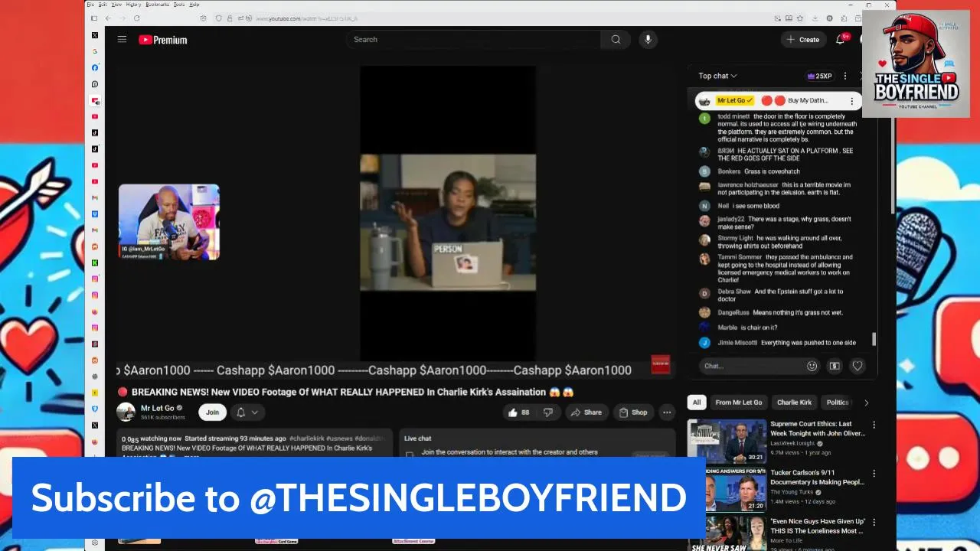
Task: Open the Bookmarks menu in menu bar
Action: 157,5
